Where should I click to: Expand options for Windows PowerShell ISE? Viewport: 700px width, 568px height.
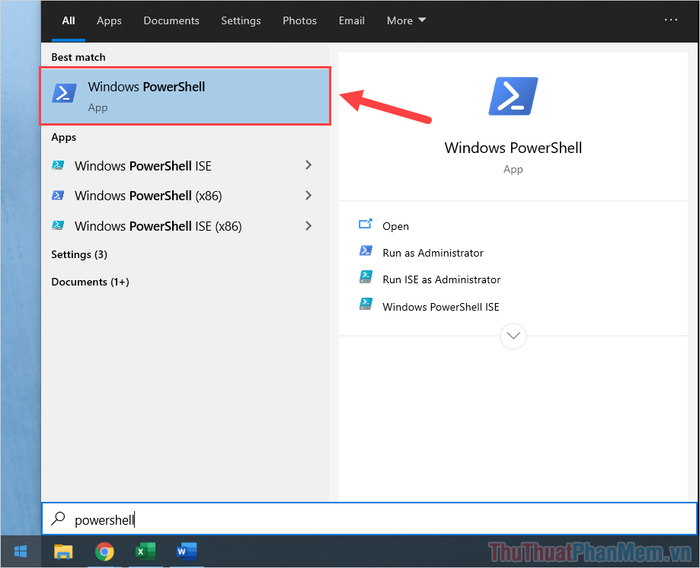tap(308, 165)
